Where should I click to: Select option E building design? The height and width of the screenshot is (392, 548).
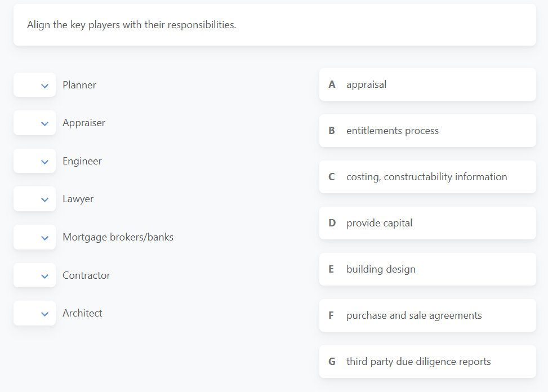427,269
